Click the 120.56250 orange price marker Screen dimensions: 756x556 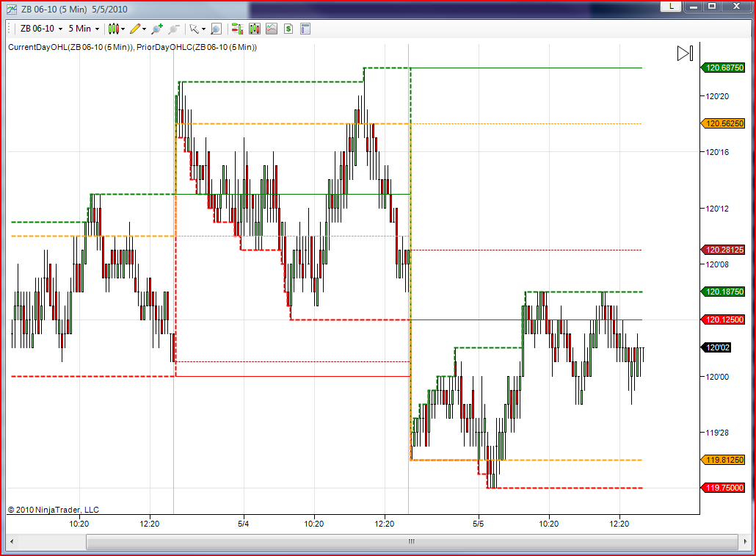(723, 123)
